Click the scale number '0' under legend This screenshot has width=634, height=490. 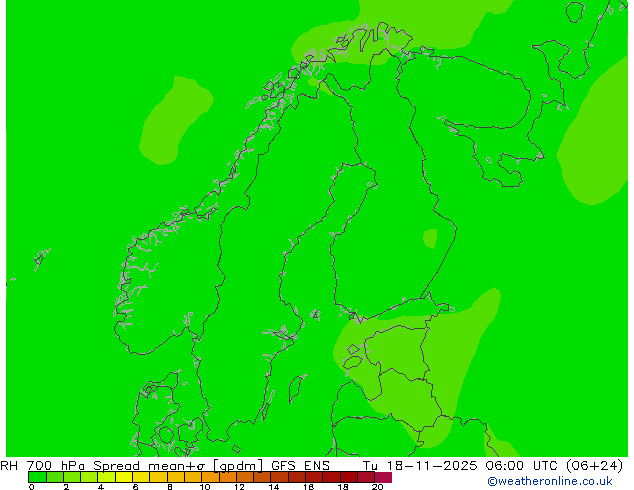(32, 487)
